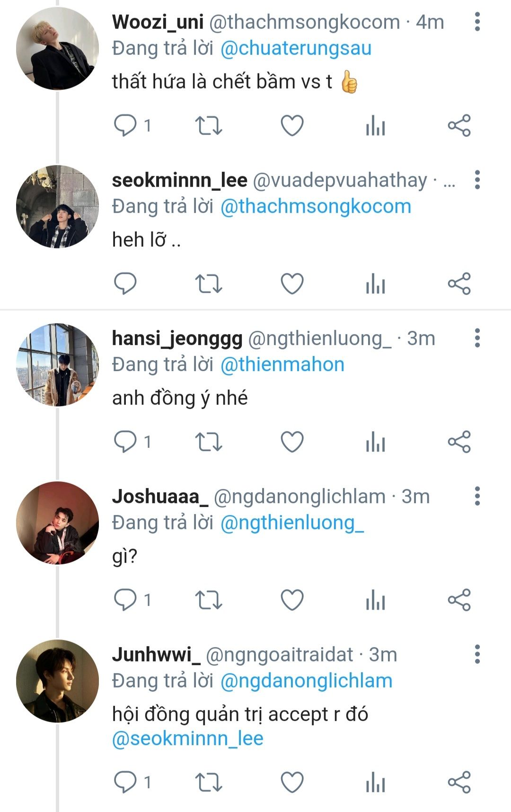Open more options for seokminnn_lee's tweet
Viewport: 511px width, 812px height.
pyautogui.click(x=477, y=180)
